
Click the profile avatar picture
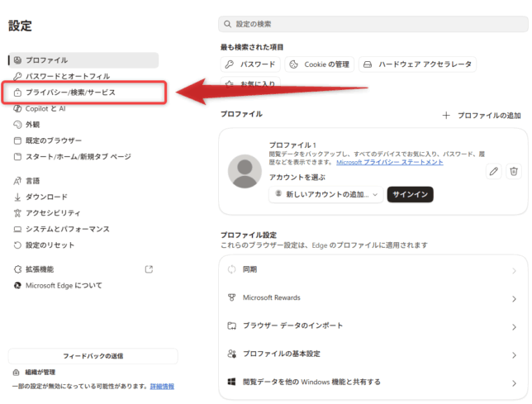click(x=245, y=171)
